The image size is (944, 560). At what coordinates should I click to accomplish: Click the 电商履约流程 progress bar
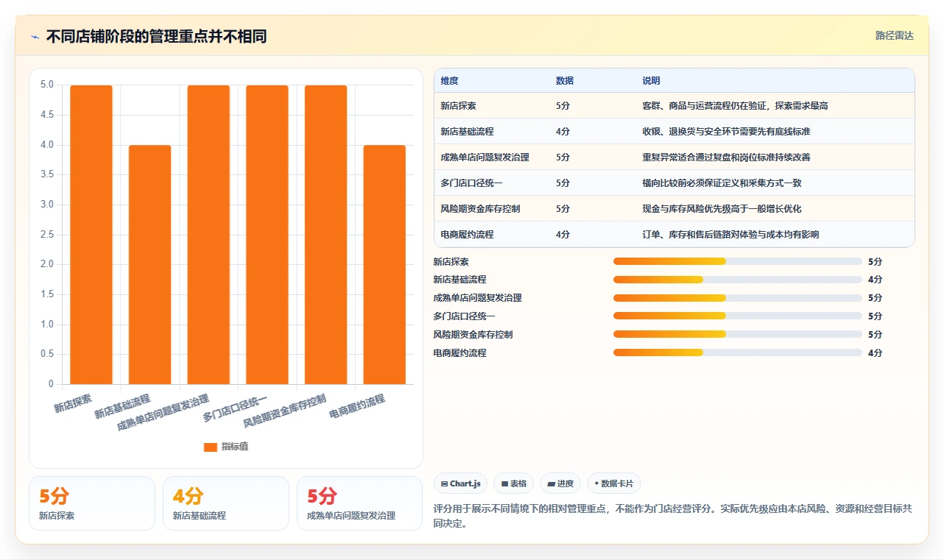(737, 353)
